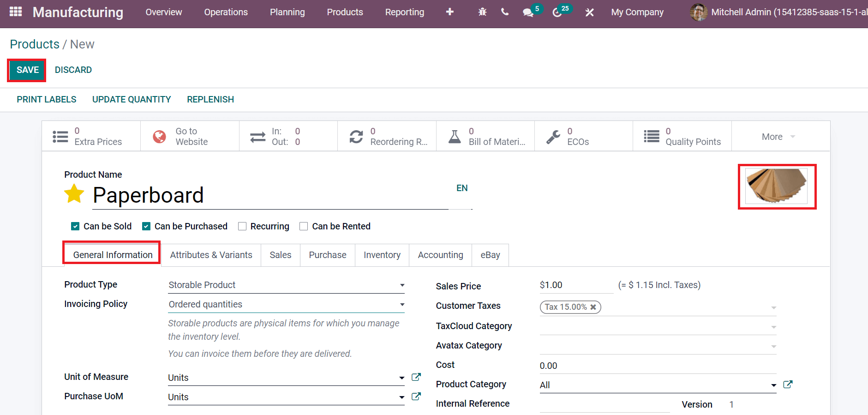868x415 pixels.
Task: Uncheck the Can be Sold checkbox
Action: [75, 226]
